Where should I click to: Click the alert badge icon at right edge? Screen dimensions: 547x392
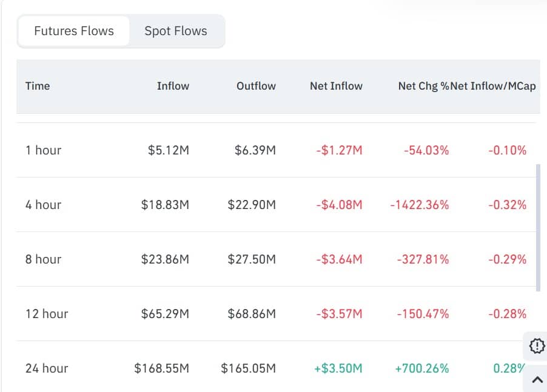pos(537,346)
